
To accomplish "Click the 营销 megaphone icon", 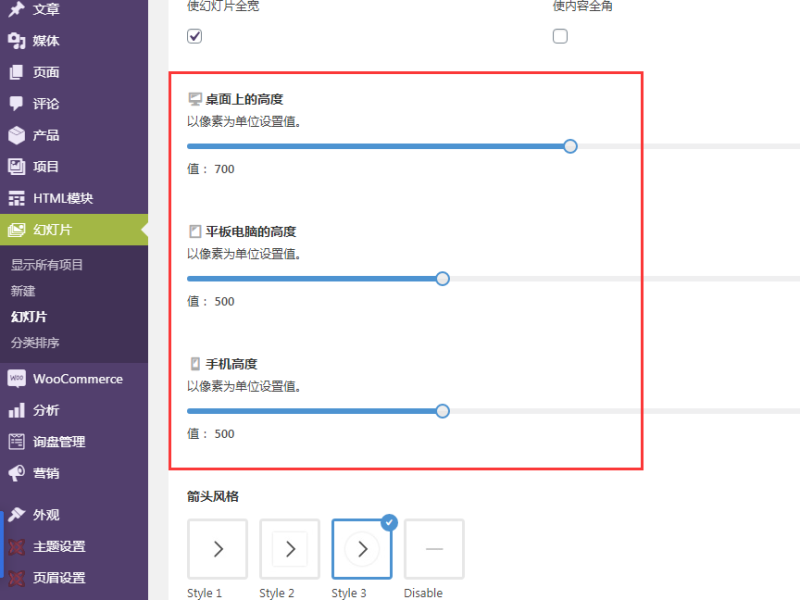I will [16, 473].
